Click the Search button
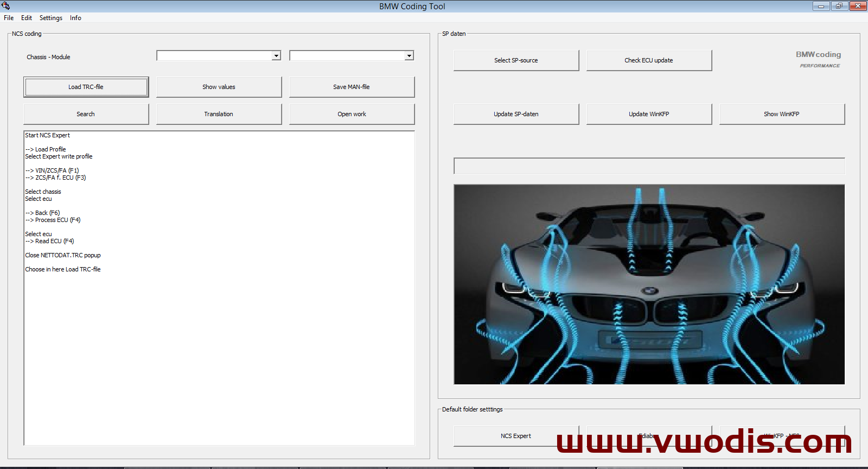 (x=86, y=114)
